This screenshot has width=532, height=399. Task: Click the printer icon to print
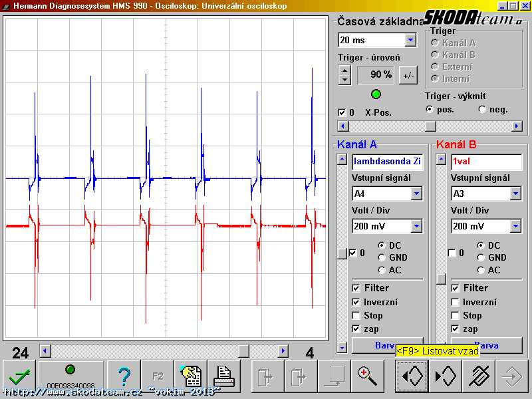[x=224, y=376]
